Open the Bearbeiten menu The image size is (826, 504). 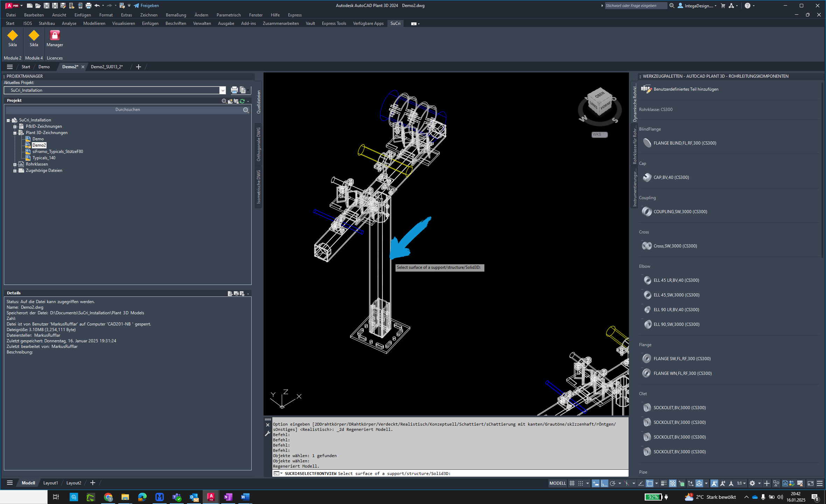(34, 15)
